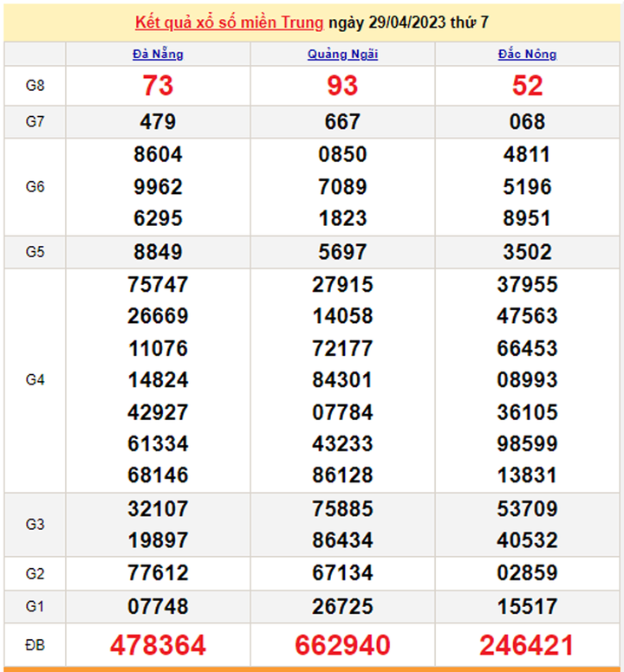Click the G5 number 3502
The height and width of the screenshot is (672, 624).
point(527,252)
